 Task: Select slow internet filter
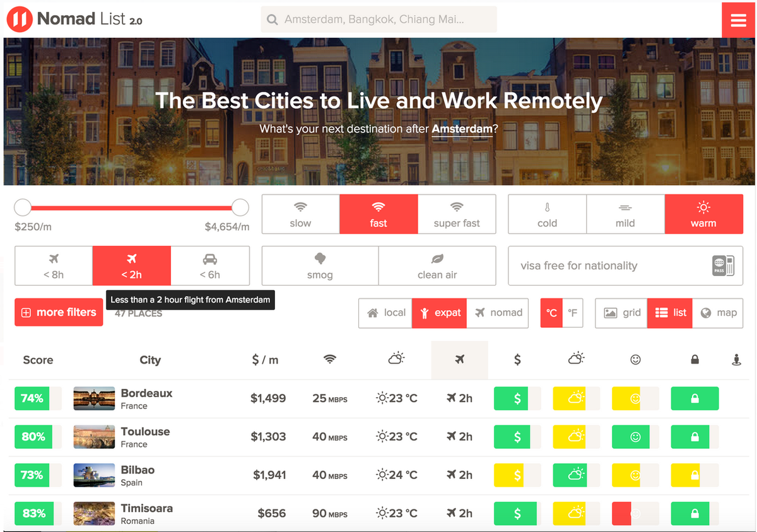click(300, 214)
